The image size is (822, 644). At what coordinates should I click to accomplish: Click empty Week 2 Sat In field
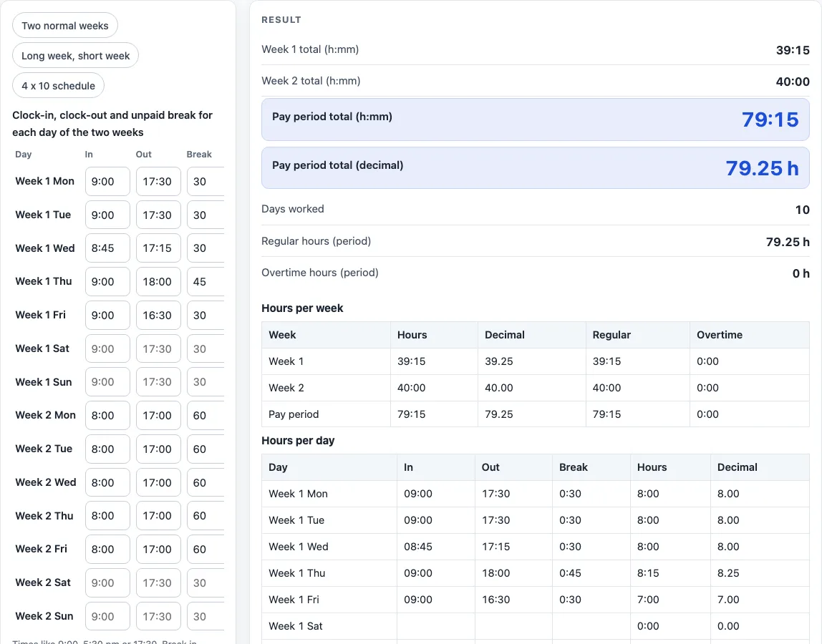point(107,582)
